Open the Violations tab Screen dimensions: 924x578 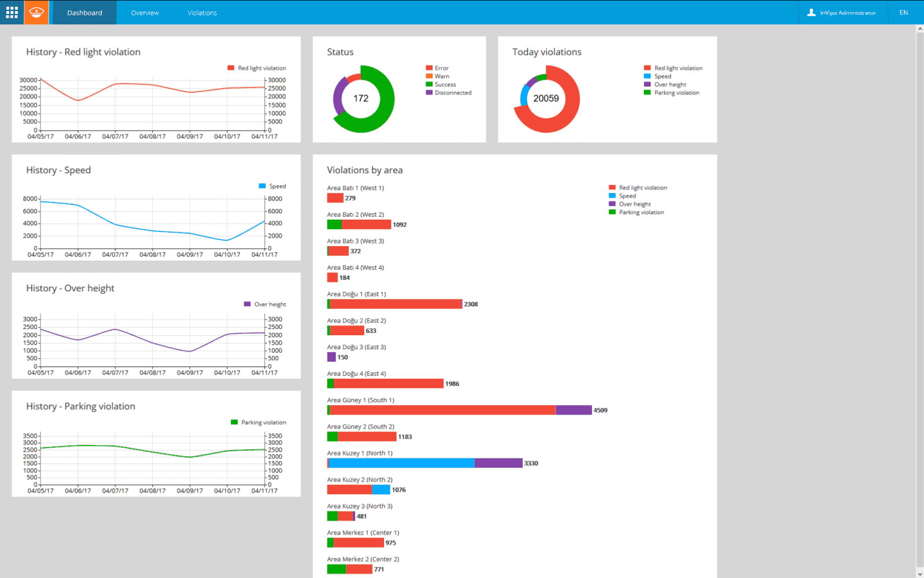coord(202,13)
